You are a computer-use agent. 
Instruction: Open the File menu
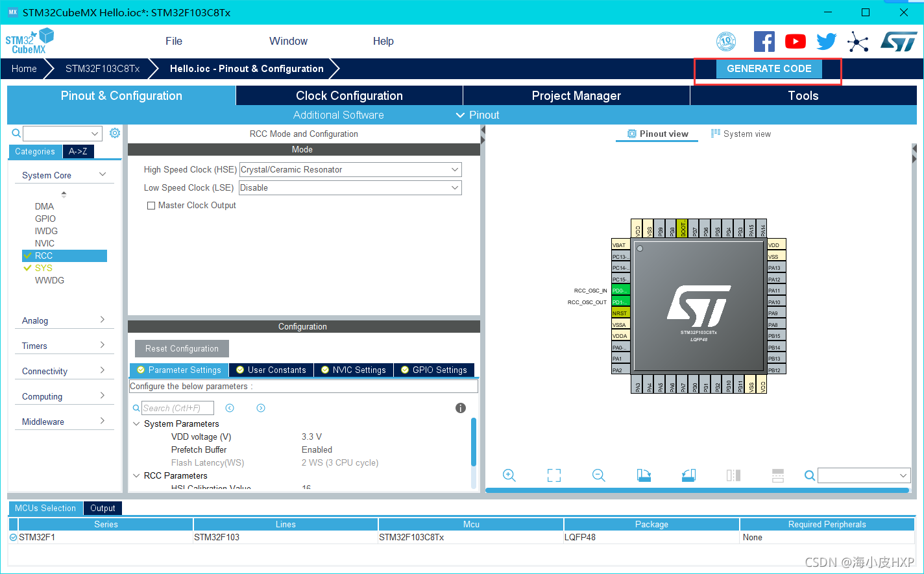click(174, 41)
